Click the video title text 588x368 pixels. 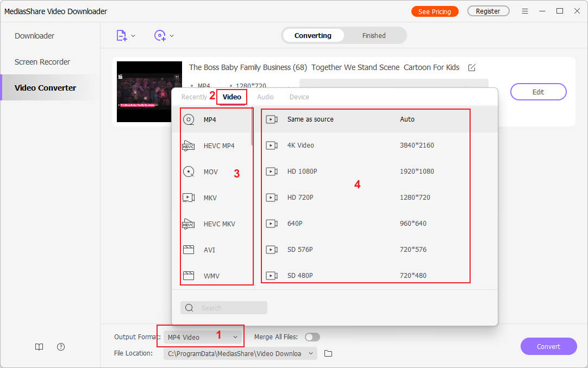pos(324,67)
